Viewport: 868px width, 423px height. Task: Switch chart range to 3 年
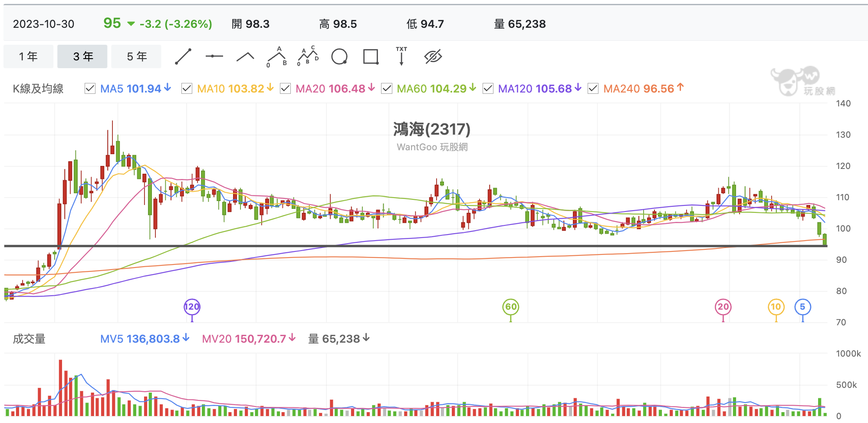pyautogui.click(x=82, y=56)
